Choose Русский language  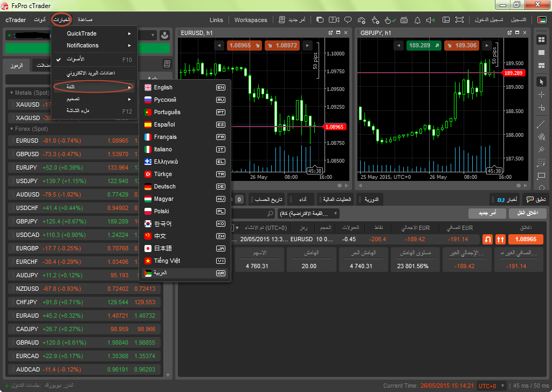(185, 100)
